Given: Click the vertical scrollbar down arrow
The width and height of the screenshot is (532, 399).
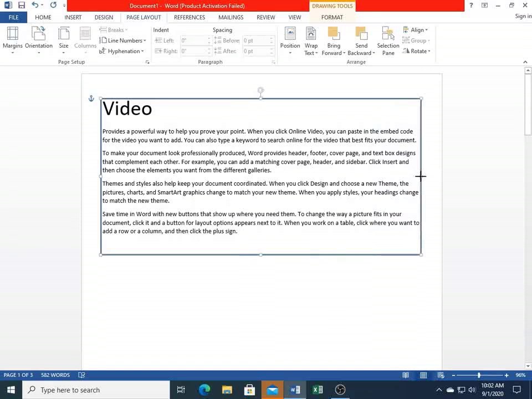Looking at the screenshot, I should click(528, 366).
